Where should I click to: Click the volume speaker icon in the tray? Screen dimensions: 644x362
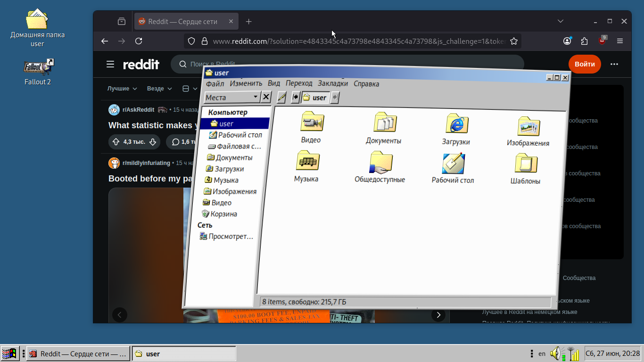[555, 353]
